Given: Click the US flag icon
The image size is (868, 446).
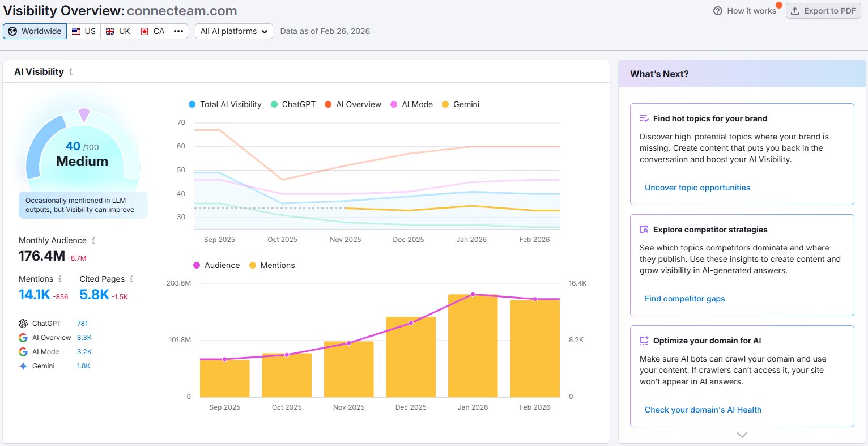Looking at the screenshot, I should click(x=76, y=31).
